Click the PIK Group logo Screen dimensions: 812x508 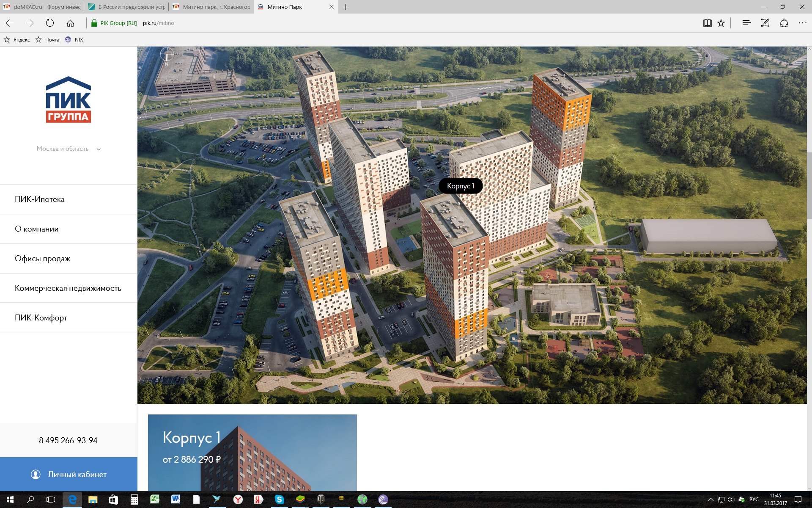68,100
